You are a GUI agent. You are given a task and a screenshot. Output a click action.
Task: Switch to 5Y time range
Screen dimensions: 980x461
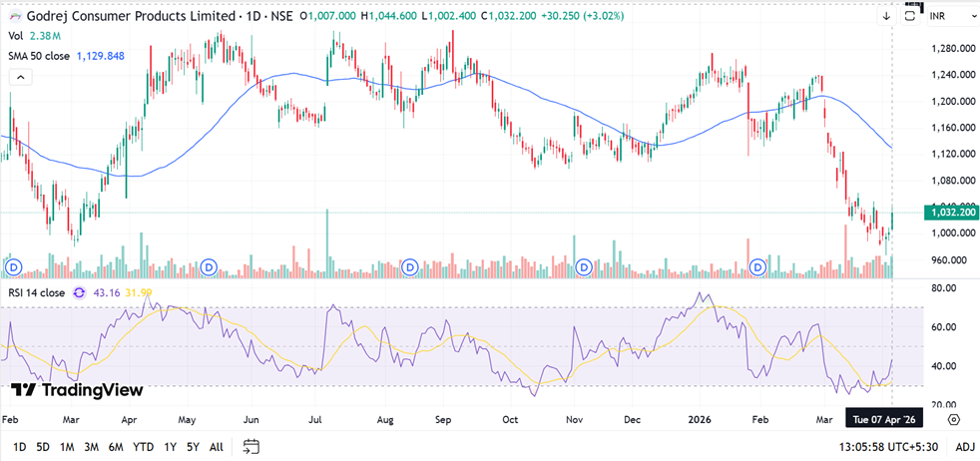[191, 446]
